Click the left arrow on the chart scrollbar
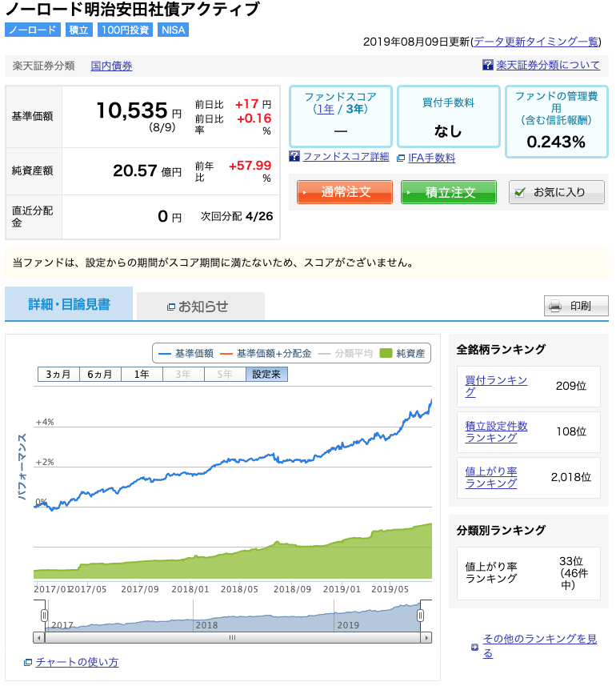616x686 pixels. (39, 638)
